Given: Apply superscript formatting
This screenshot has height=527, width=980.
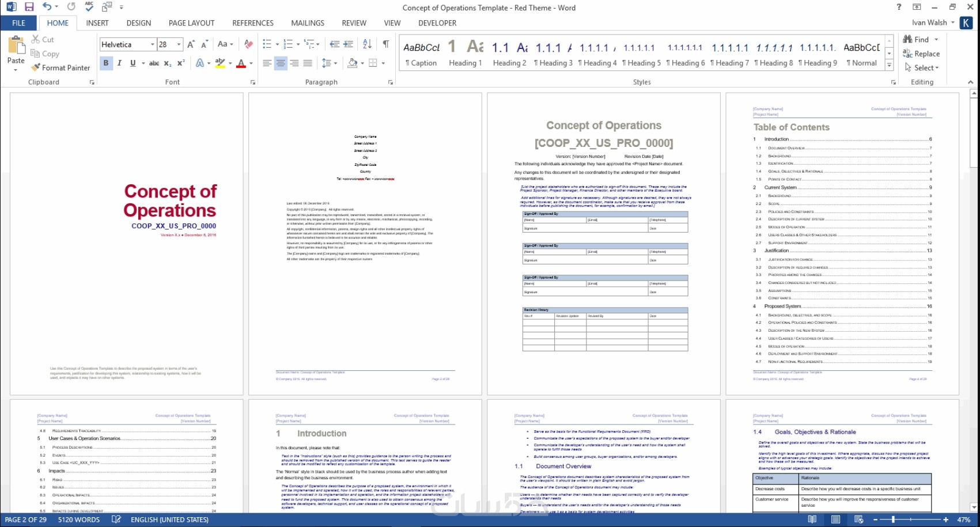Looking at the screenshot, I should pos(180,63).
